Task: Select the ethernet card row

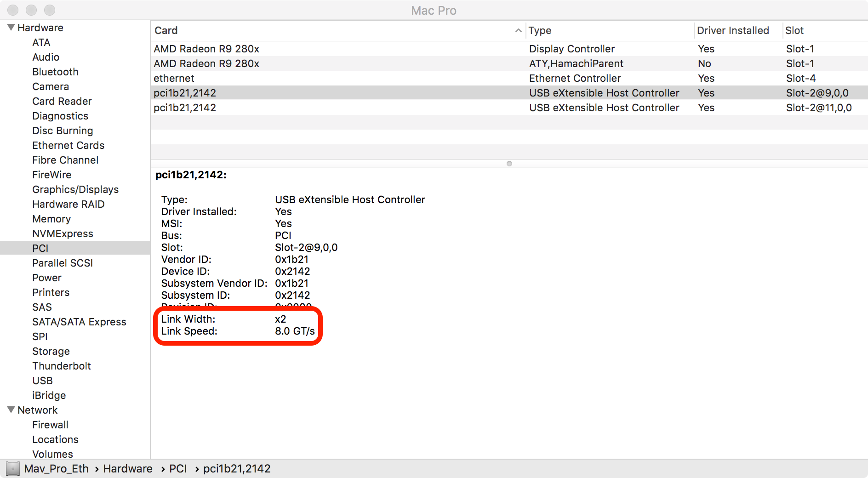Action: [509, 78]
